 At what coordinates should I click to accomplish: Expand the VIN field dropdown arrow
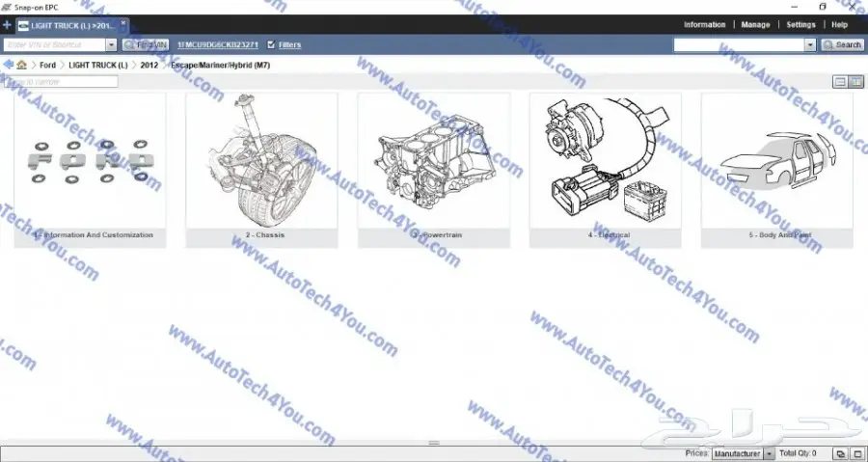click(111, 44)
